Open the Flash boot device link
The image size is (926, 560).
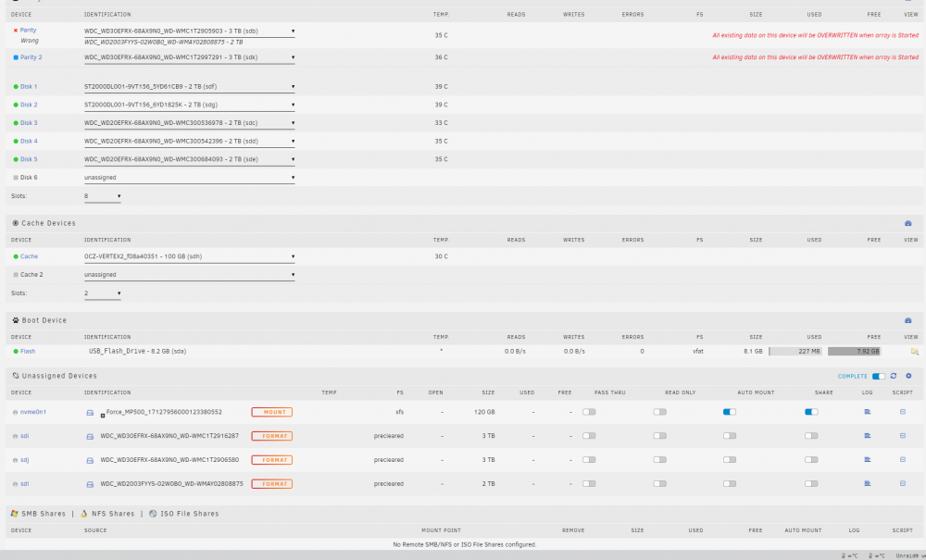click(28, 351)
